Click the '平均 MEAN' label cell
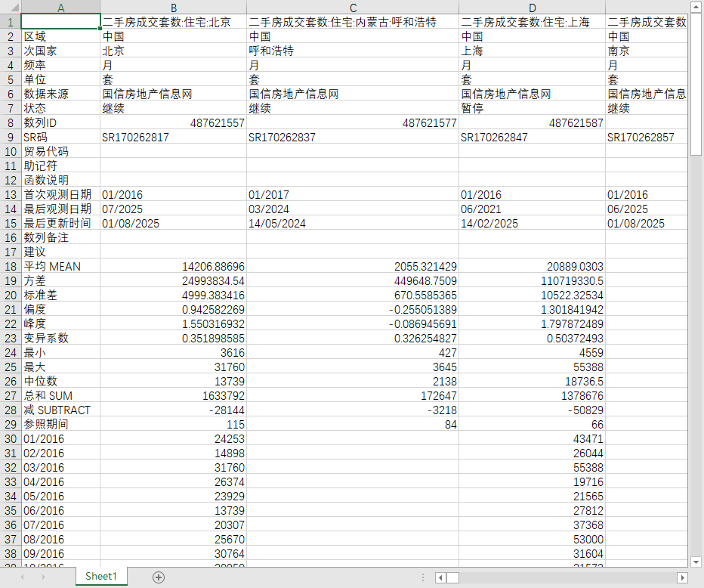This screenshot has width=704, height=588. tap(60, 266)
